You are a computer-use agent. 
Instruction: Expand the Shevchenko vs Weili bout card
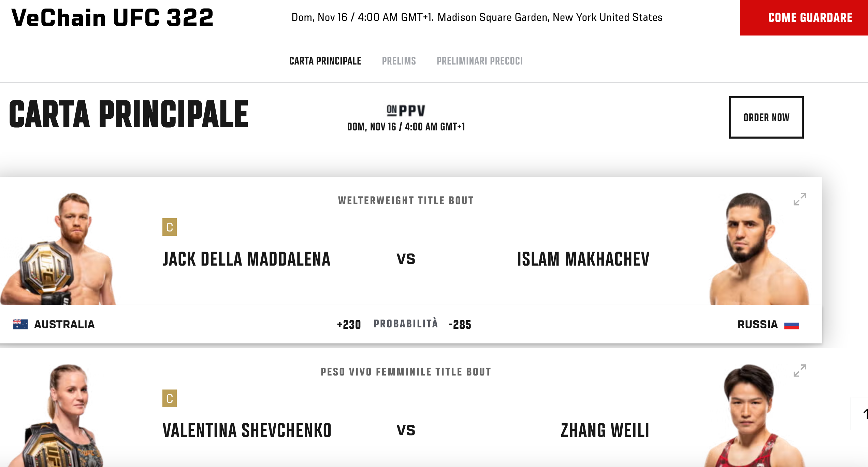799,371
